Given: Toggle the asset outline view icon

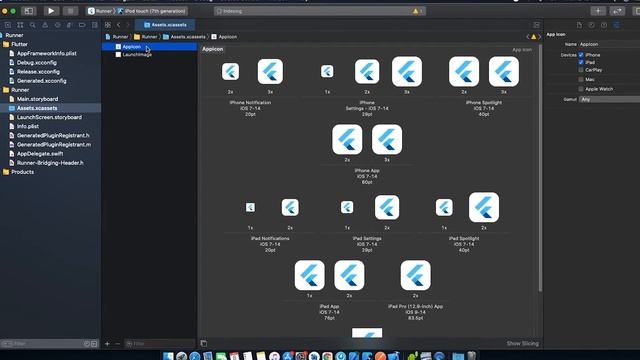Looking at the screenshot, I should 204,344.
